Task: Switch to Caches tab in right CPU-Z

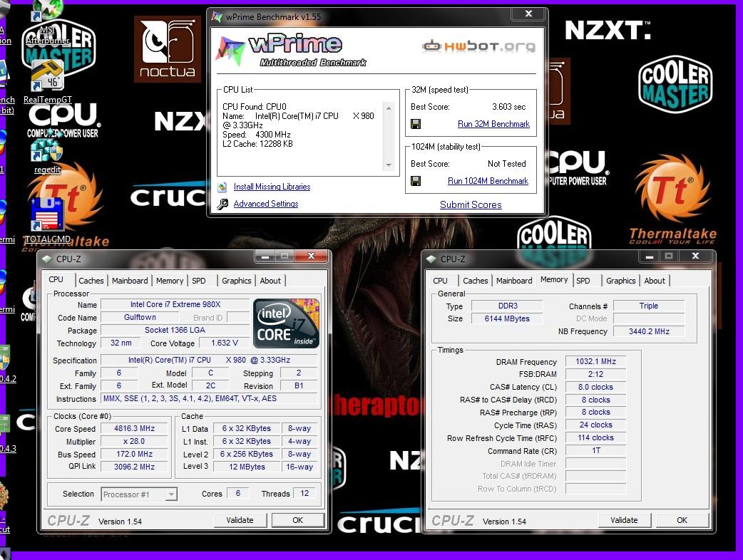Action: (476, 281)
